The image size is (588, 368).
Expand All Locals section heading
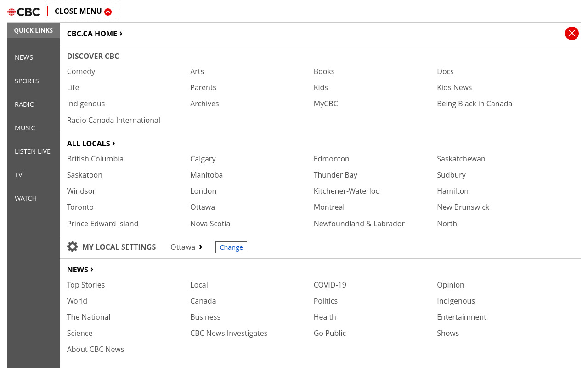(91, 144)
